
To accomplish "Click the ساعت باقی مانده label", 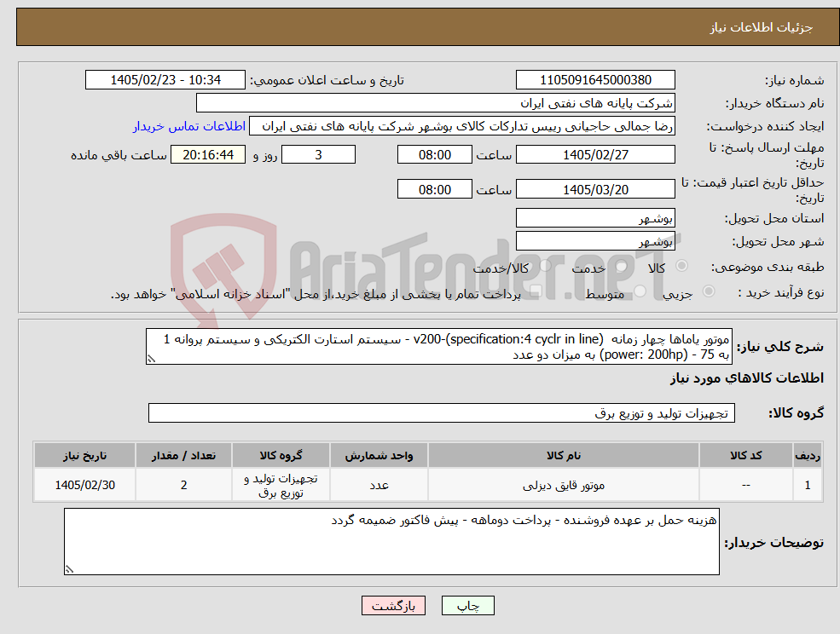I will pos(119,155).
